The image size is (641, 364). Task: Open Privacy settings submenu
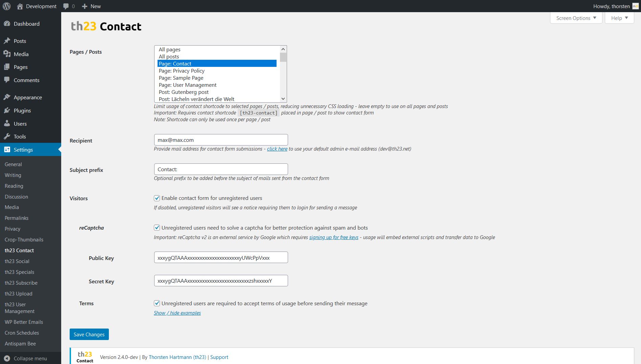13,229
